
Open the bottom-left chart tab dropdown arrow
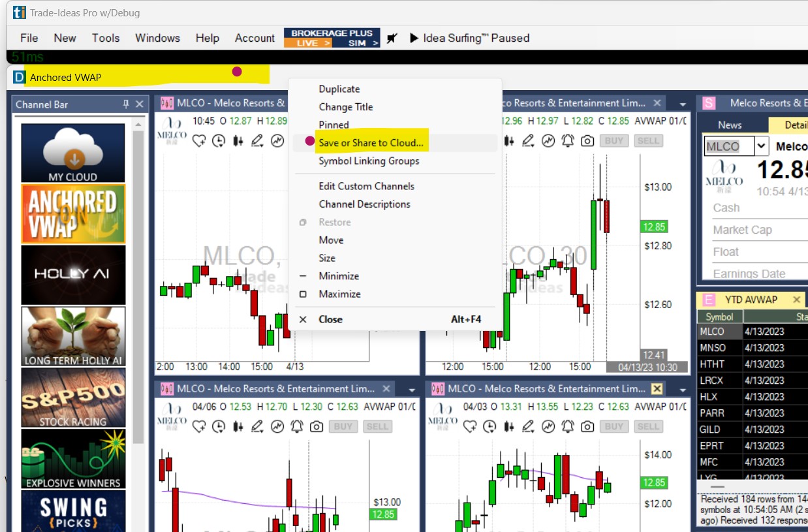[x=412, y=390]
